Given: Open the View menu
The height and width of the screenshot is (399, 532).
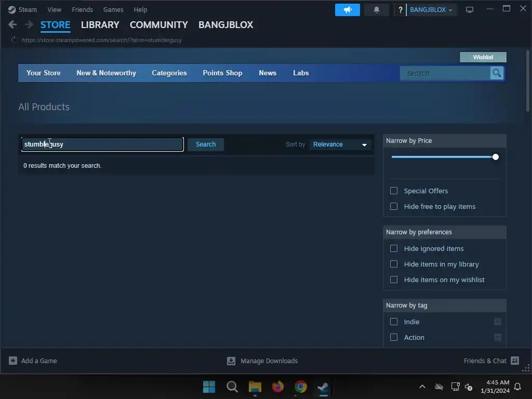Looking at the screenshot, I should (x=54, y=9).
